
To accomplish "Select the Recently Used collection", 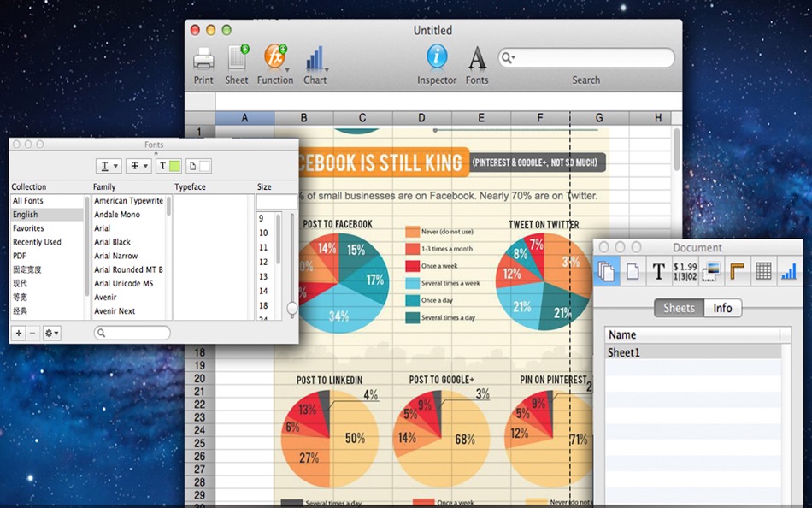I will point(47,241).
